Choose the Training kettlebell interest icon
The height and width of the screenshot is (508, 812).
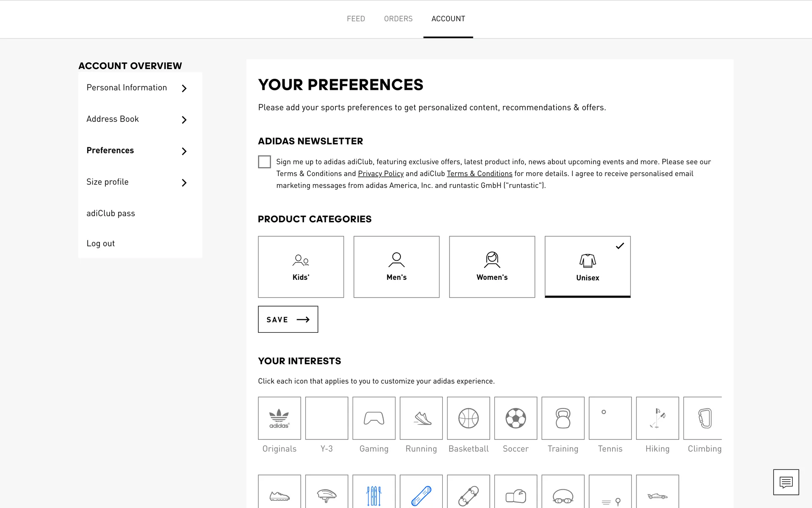(x=563, y=418)
